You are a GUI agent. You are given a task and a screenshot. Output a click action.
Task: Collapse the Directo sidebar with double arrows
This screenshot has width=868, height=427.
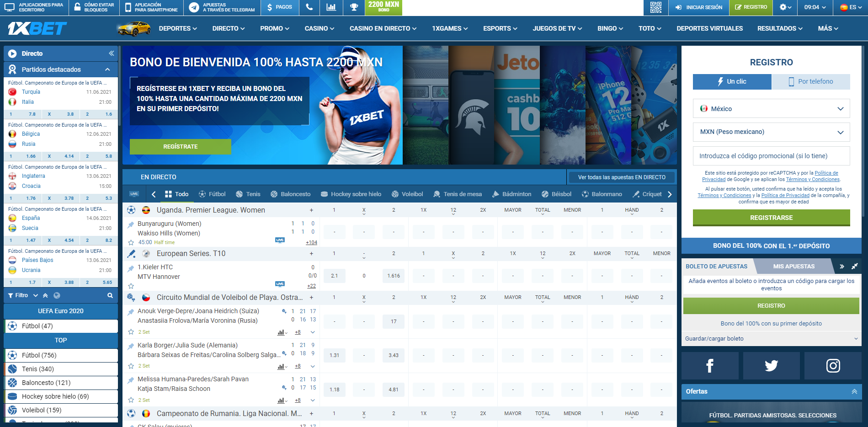point(111,53)
